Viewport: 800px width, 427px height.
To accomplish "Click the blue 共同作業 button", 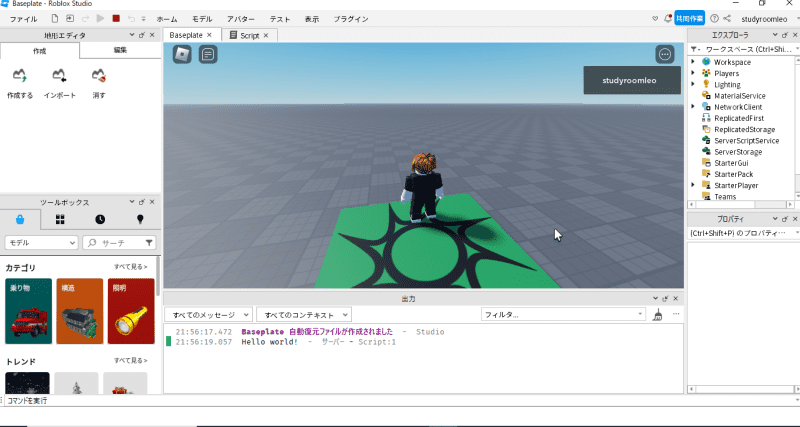I will click(x=689, y=18).
